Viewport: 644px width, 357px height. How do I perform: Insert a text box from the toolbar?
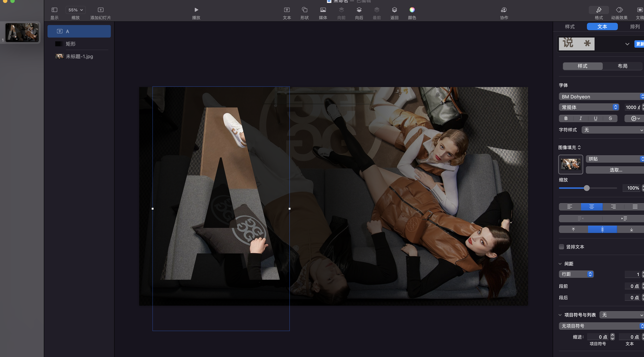287,10
